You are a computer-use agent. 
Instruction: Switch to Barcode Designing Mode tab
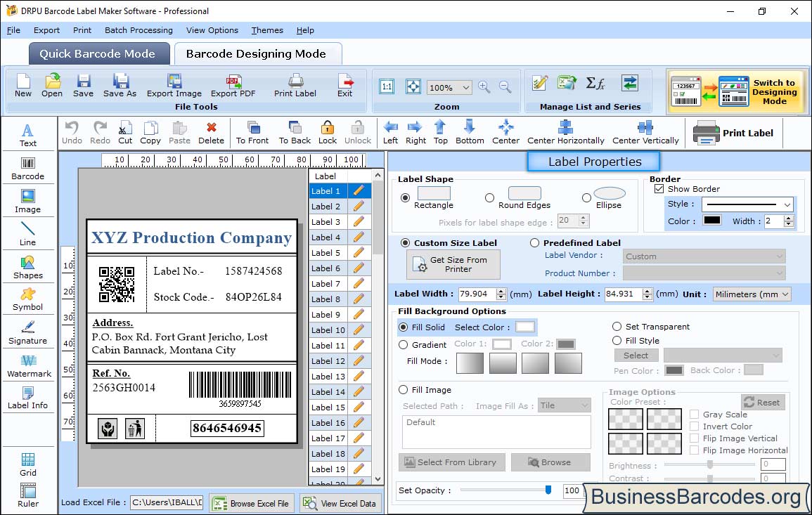pyautogui.click(x=257, y=54)
